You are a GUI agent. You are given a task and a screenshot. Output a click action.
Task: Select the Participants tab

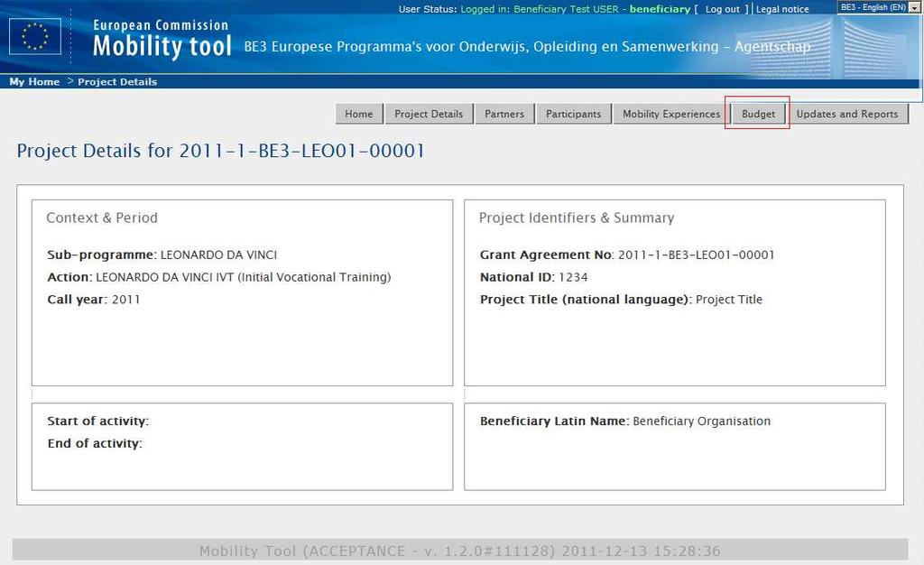(573, 115)
